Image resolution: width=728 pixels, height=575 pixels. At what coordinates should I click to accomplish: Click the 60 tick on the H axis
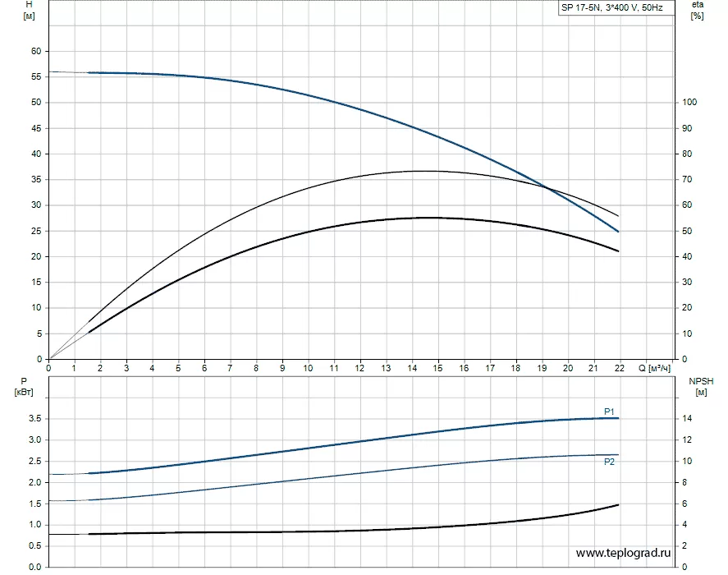click(x=35, y=51)
